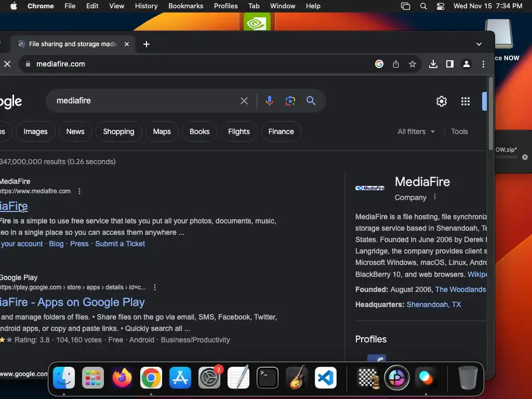
Task: Toggle Chrome side panel
Action: coord(449,64)
